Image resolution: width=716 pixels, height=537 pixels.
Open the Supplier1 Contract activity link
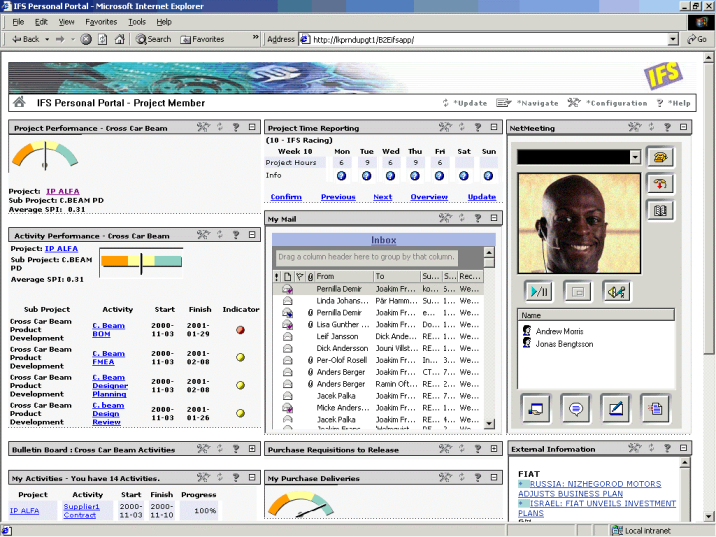click(x=81, y=511)
